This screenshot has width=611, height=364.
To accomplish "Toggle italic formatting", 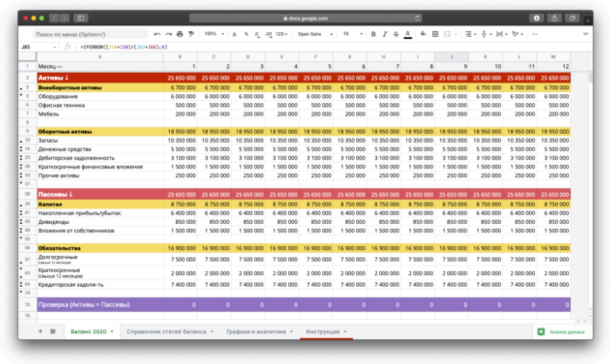I will (385, 34).
